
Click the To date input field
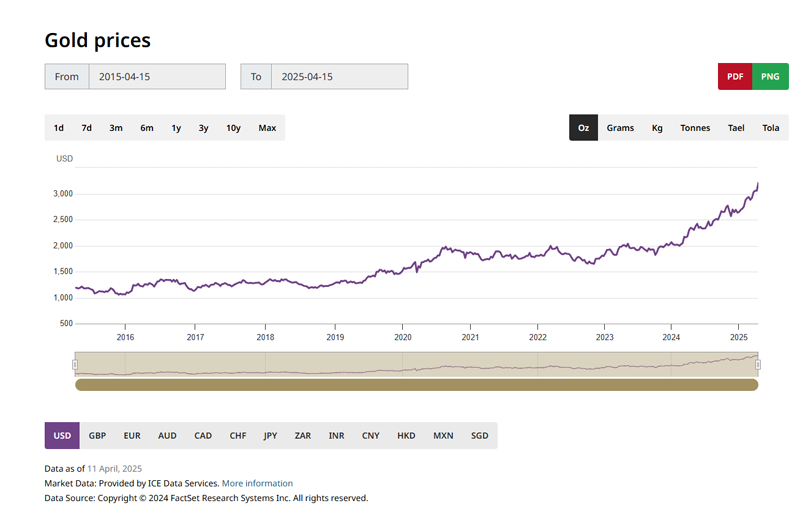point(338,76)
